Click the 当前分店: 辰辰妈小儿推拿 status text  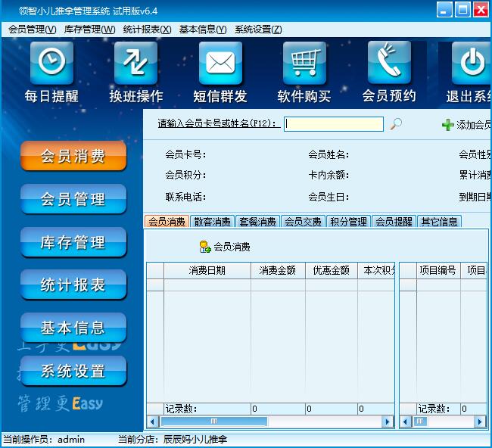pos(173,439)
